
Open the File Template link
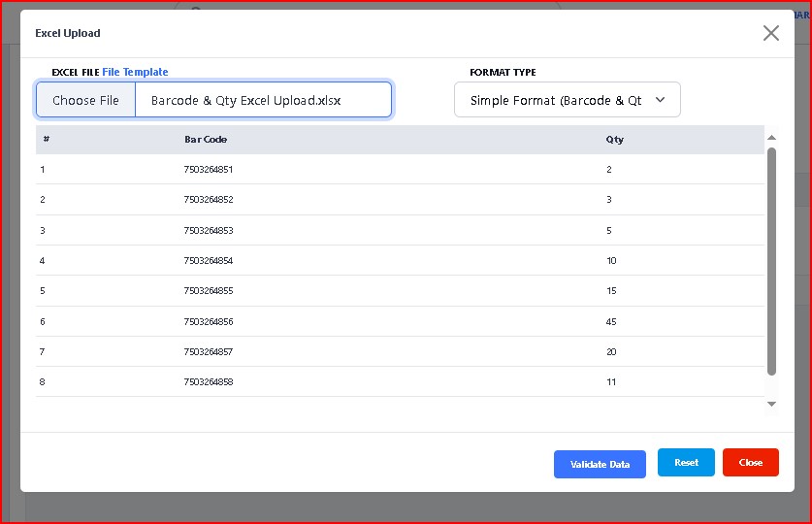point(135,72)
